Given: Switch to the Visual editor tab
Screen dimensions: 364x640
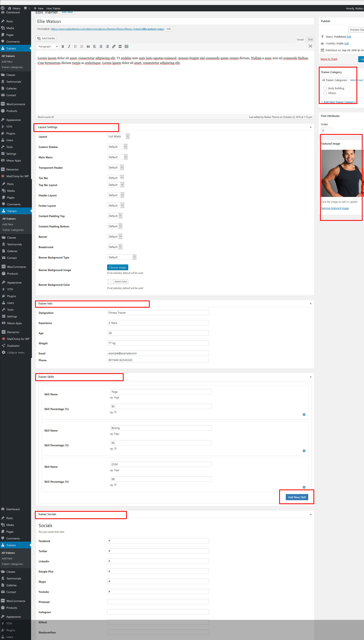Looking at the screenshot, I should [300, 39].
